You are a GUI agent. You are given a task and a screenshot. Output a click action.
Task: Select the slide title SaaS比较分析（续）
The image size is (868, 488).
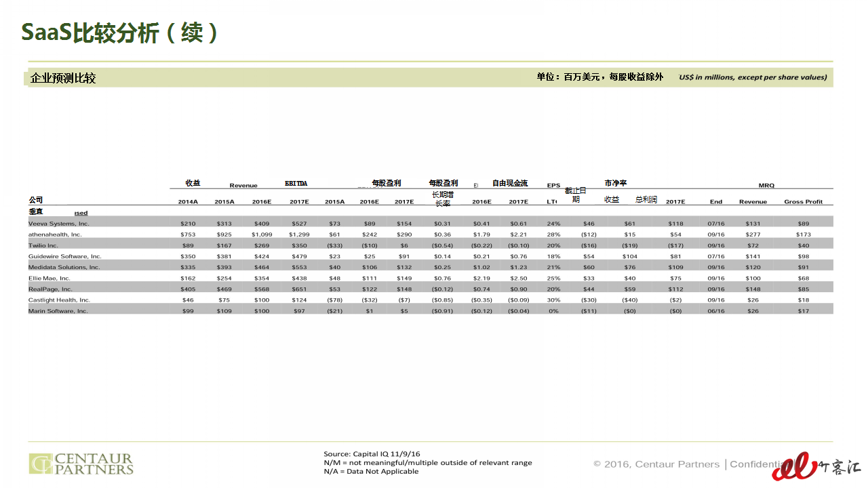tap(119, 33)
